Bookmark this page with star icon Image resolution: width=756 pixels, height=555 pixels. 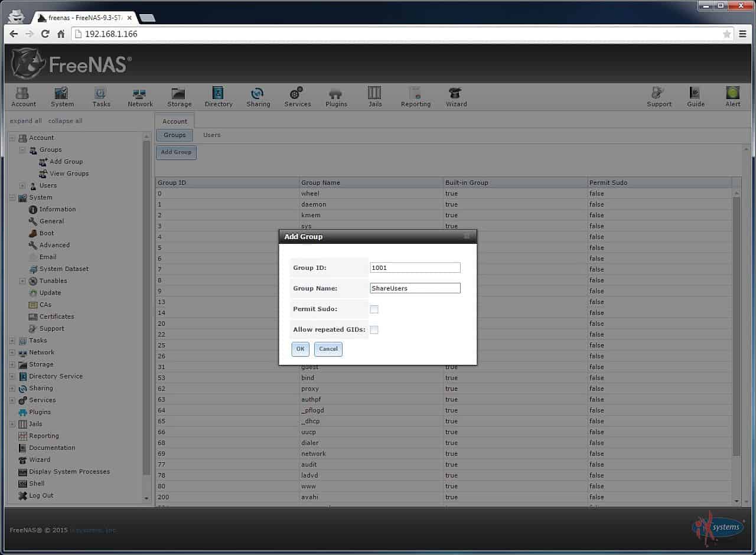pyautogui.click(x=726, y=34)
